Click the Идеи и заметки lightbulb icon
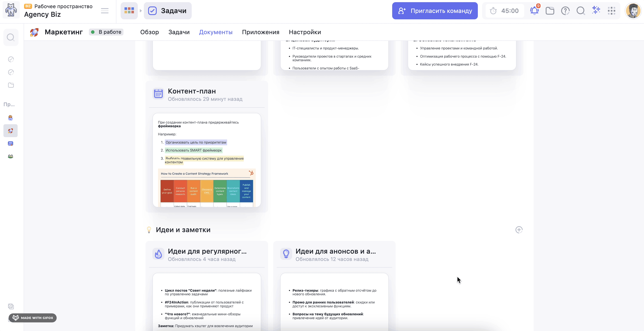 149,230
